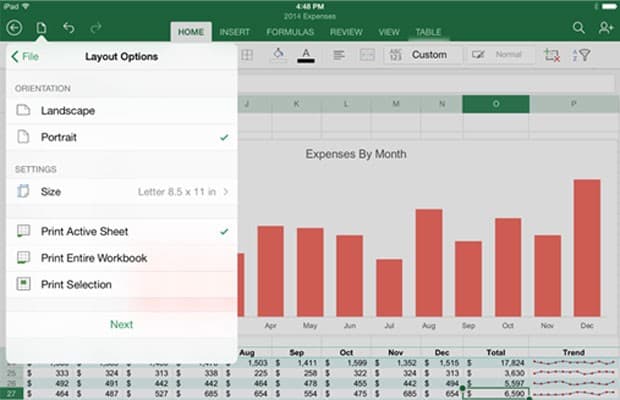Select Landscape orientation
620x400 pixels.
[122, 111]
